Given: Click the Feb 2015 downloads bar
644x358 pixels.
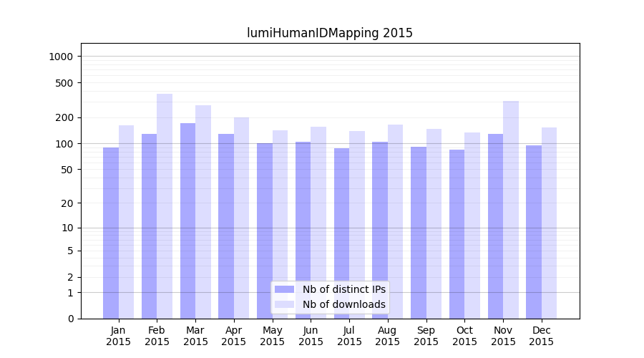Looking at the screenshot, I should (165, 206).
